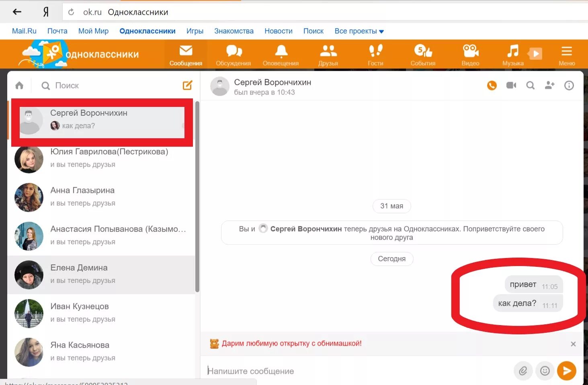Click the browser address bar
The width and height of the screenshot is (588, 385).
click(x=325, y=12)
